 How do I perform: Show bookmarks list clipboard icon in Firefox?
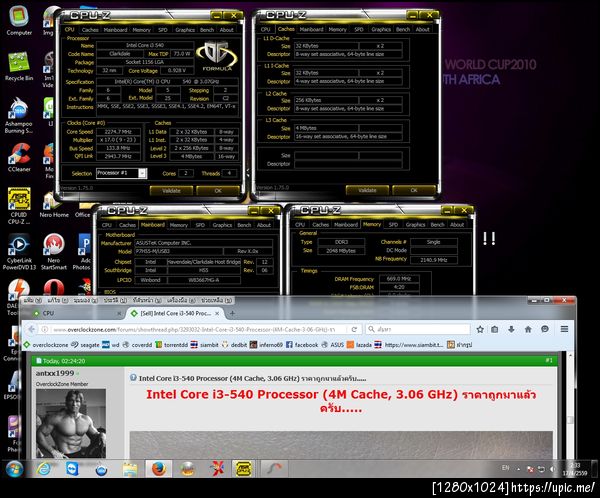click(494, 329)
